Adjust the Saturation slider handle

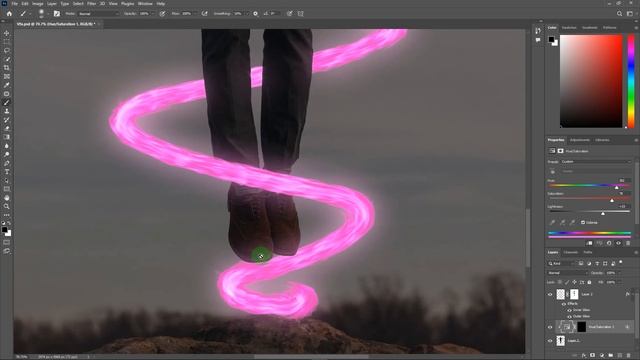[612, 200]
